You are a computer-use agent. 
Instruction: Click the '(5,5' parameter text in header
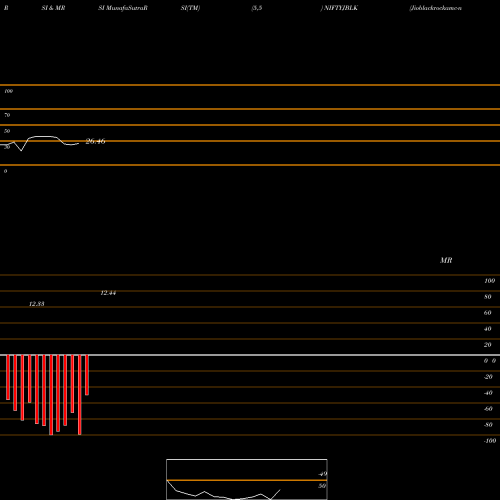coord(257,8)
